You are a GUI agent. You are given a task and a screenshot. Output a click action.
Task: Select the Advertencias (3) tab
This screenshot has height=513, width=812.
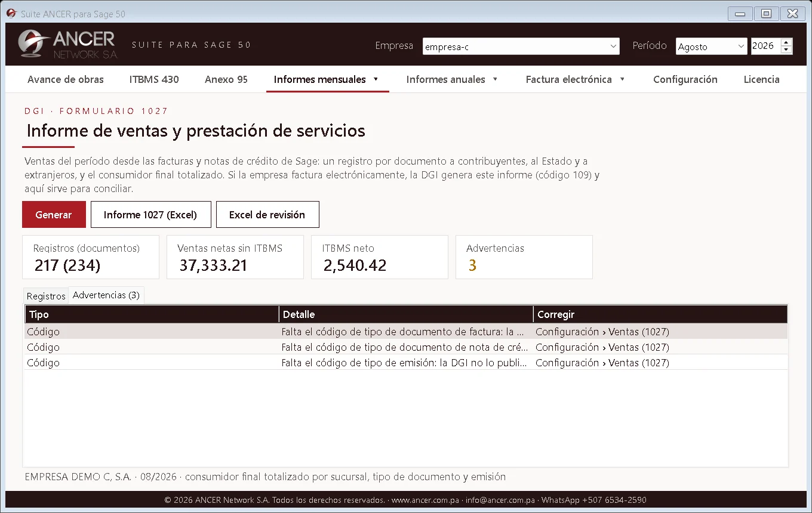pos(106,295)
